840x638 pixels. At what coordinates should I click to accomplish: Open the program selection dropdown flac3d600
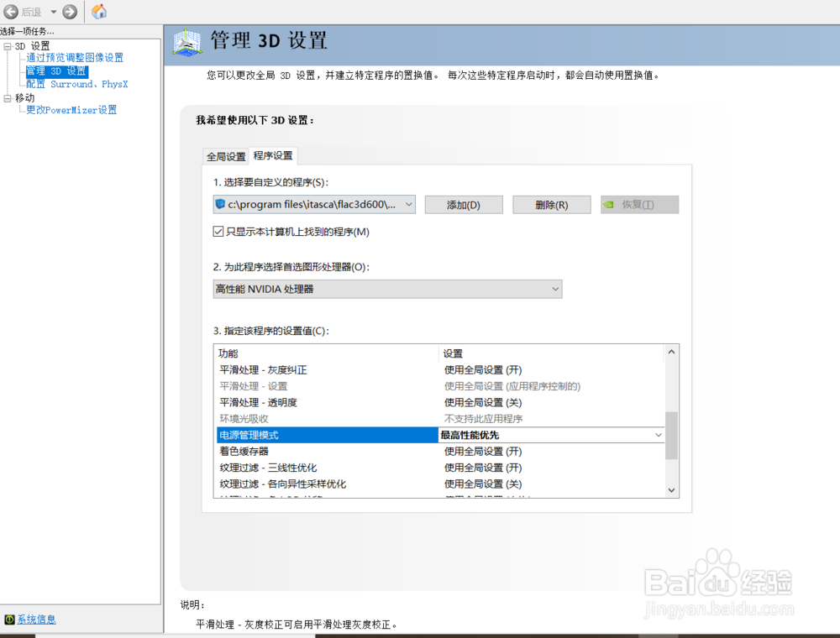(x=314, y=205)
